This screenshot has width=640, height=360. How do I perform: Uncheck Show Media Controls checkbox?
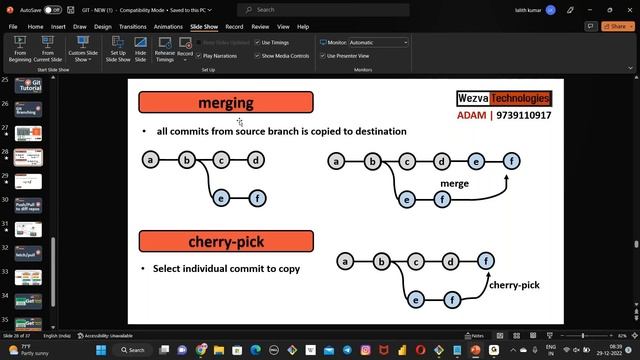coord(258,56)
